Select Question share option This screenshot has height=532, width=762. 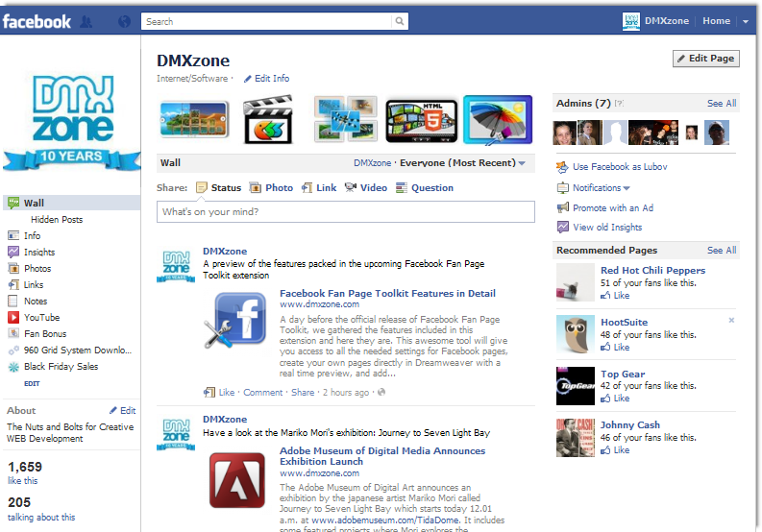pos(425,187)
